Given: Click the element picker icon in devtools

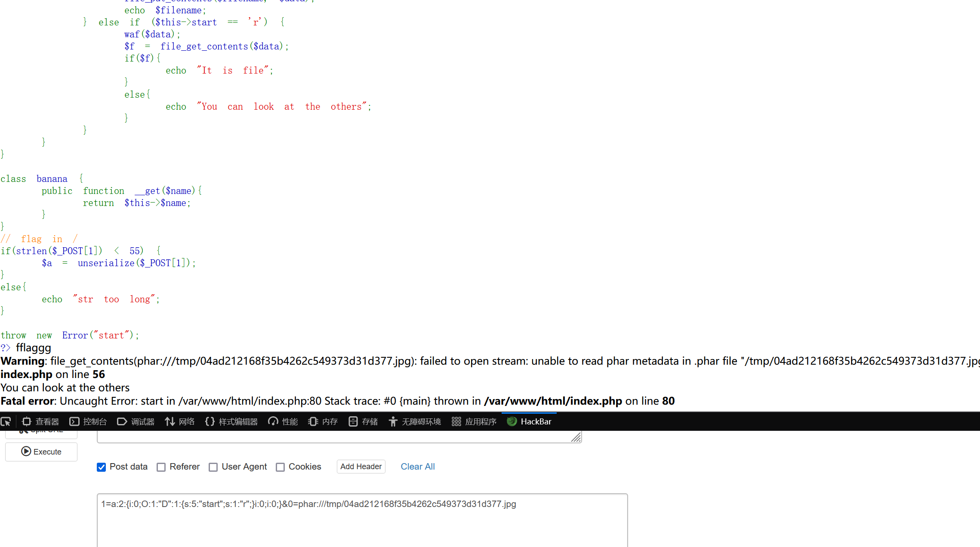Looking at the screenshot, I should point(6,422).
